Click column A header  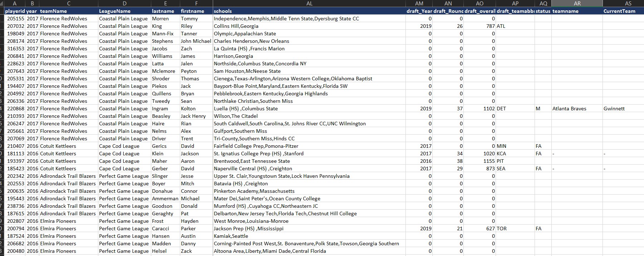click(x=15, y=3)
